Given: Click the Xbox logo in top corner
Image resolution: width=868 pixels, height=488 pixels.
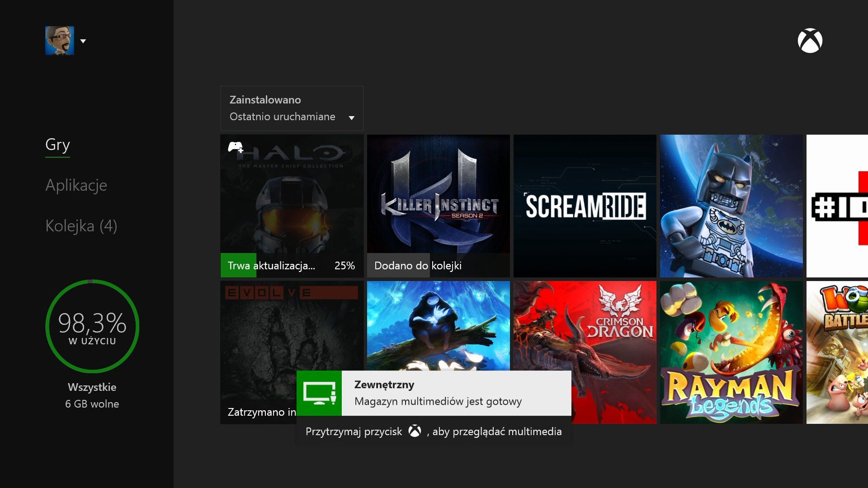Looking at the screenshot, I should [x=810, y=41].
